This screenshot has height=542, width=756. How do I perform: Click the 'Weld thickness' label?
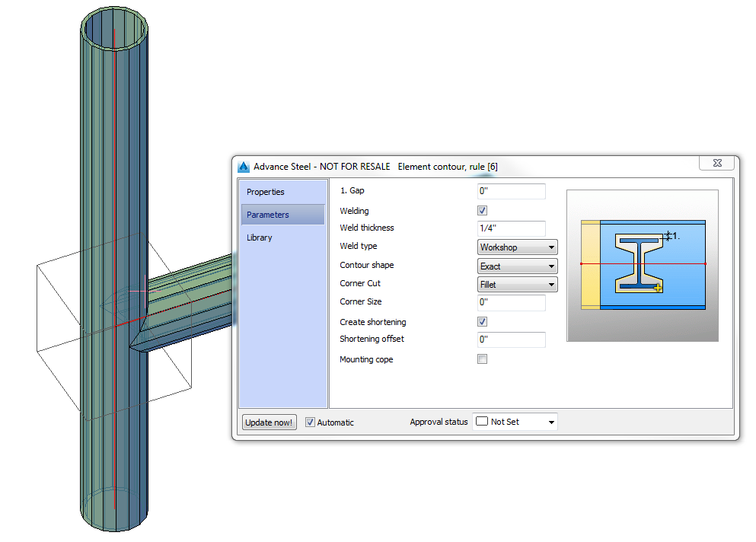point(367,228)
